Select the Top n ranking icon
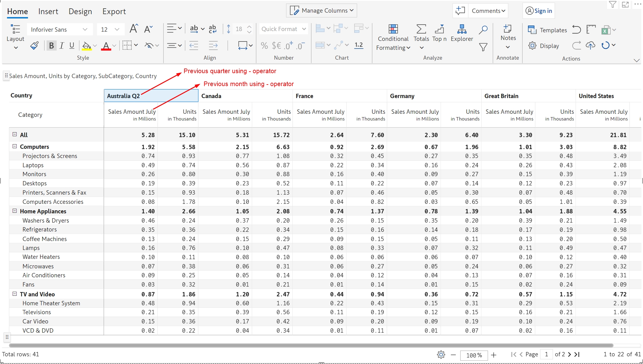Screen dimensions: 643x364 click(x=439, y=29)
